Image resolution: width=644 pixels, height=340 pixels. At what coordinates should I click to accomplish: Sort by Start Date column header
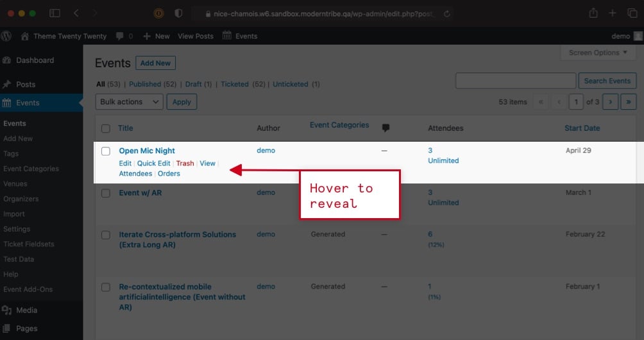(582, 128)
